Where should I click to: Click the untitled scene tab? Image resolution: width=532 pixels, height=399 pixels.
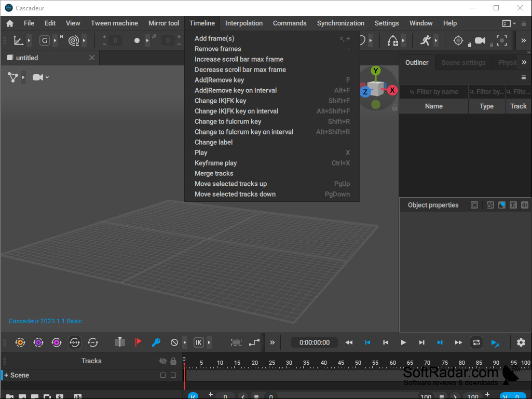(50, 58)
